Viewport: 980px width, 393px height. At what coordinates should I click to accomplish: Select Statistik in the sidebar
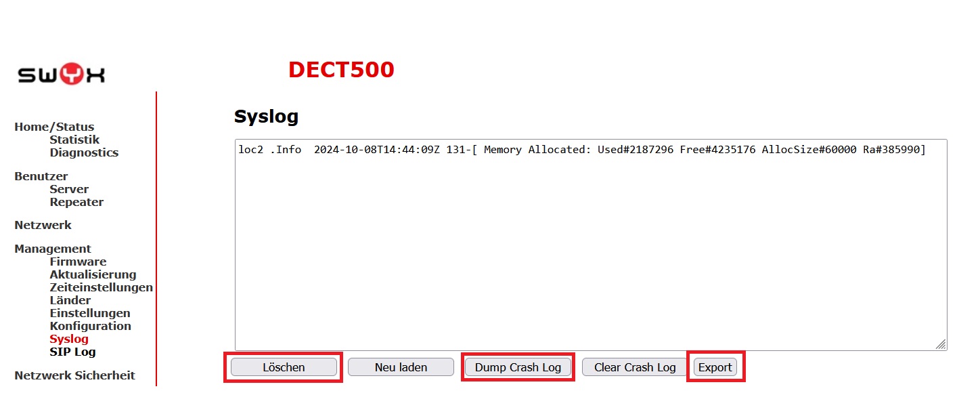click(x=74, y=140)
